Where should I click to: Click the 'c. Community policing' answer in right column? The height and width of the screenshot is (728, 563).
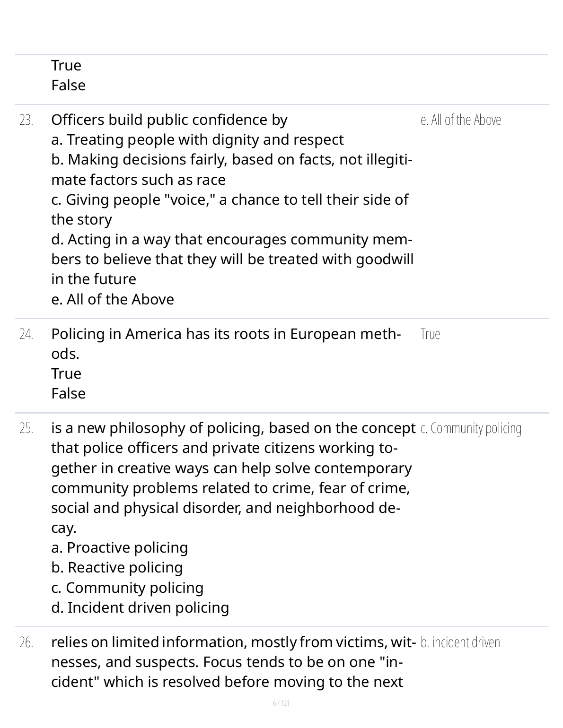pyautogui.click(x=471, y=428)
